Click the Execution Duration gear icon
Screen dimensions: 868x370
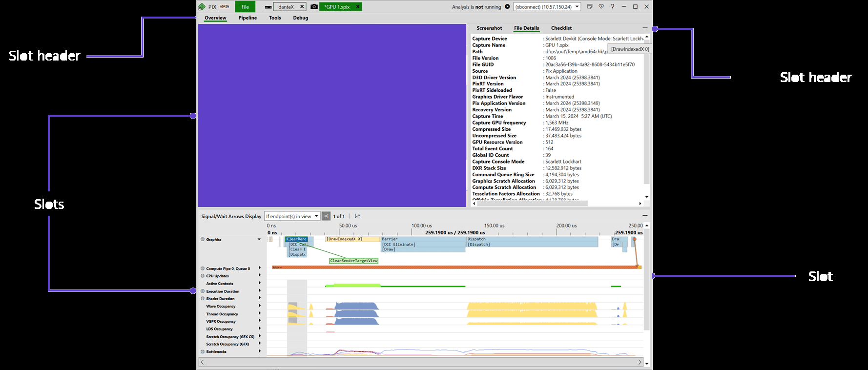pos(203,291)
